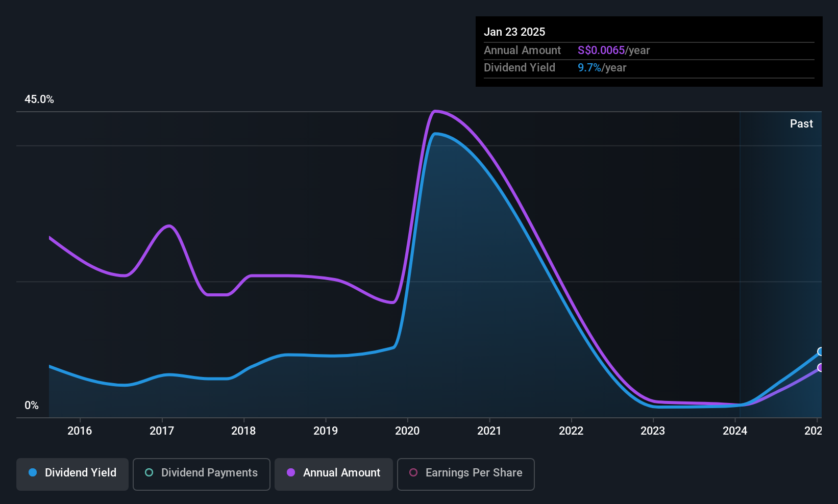Viewport: 838px width, 504px height.
Task: Toggle the Dividend Yield legend series
Action: click(72, 474)
